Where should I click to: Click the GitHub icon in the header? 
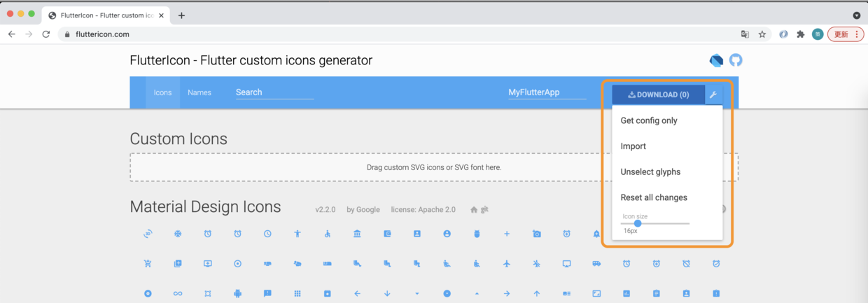pyautogui.click(x=736, y=60)
